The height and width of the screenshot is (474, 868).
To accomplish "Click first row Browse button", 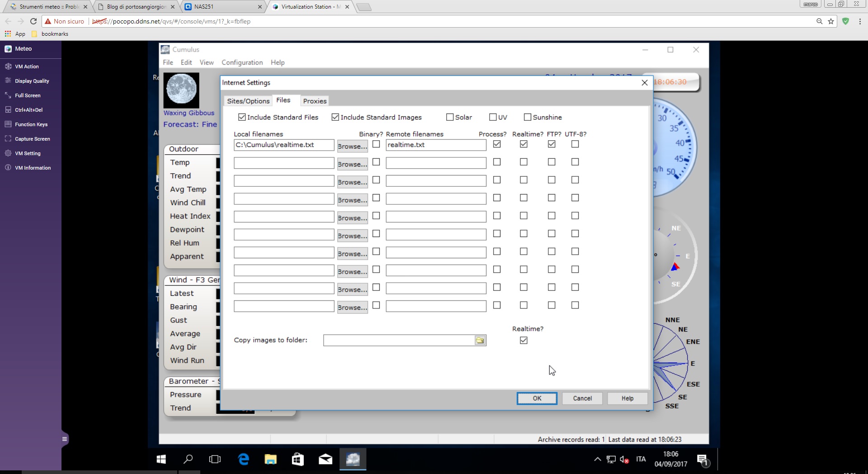I will [352, 146].
